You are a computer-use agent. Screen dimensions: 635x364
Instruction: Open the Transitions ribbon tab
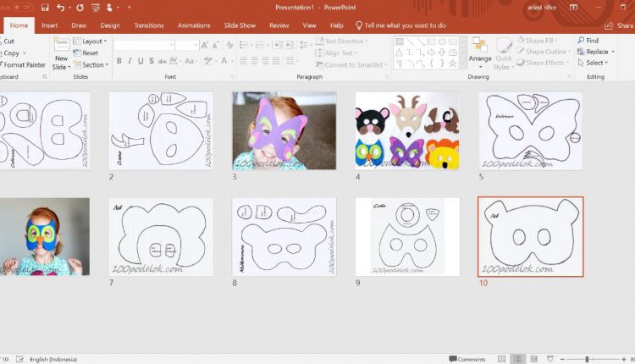tap(149, 25)
